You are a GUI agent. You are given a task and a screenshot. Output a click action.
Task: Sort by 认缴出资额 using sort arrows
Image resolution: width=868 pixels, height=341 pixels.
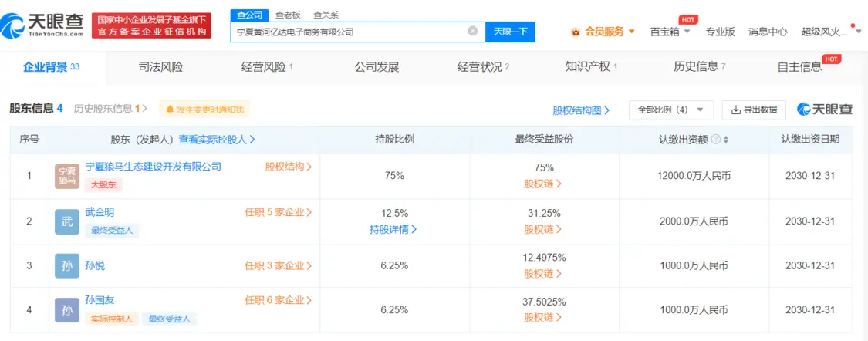pos(726,140)
